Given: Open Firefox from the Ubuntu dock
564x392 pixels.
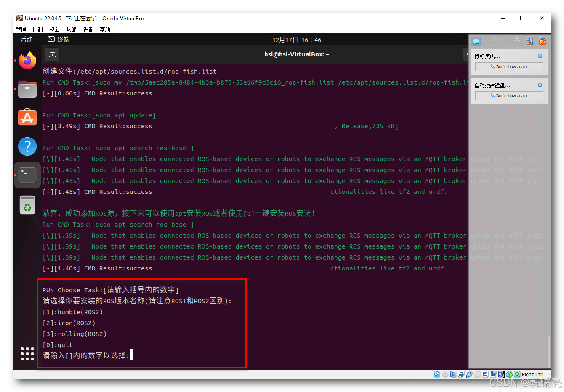Looking at the screenshot, I should [27, 60].
